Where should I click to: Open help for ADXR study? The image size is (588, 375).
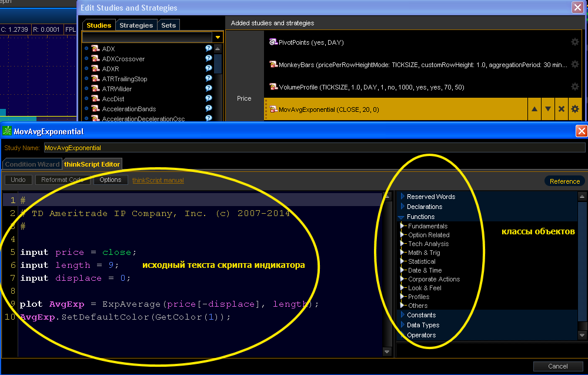pyautogui.click(x=209, y=68)
